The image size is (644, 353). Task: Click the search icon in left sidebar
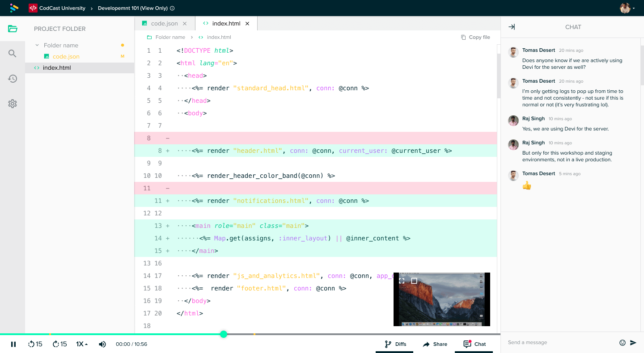click(13, 53)
